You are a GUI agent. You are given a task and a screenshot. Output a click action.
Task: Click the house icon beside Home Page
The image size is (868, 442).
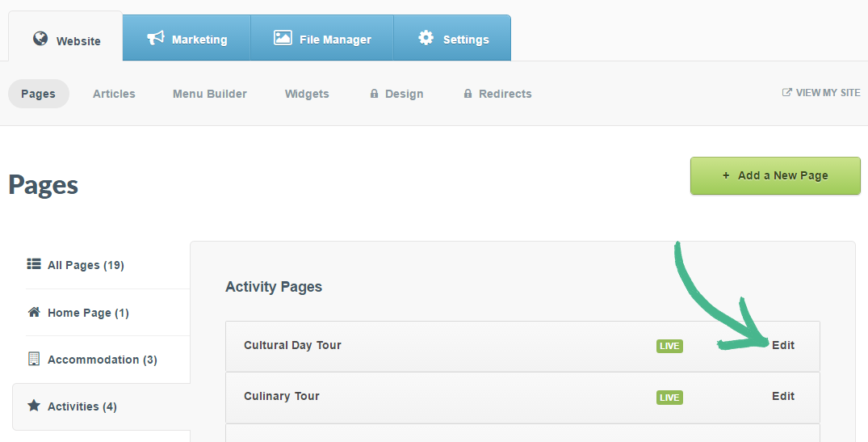coord(34,312)
